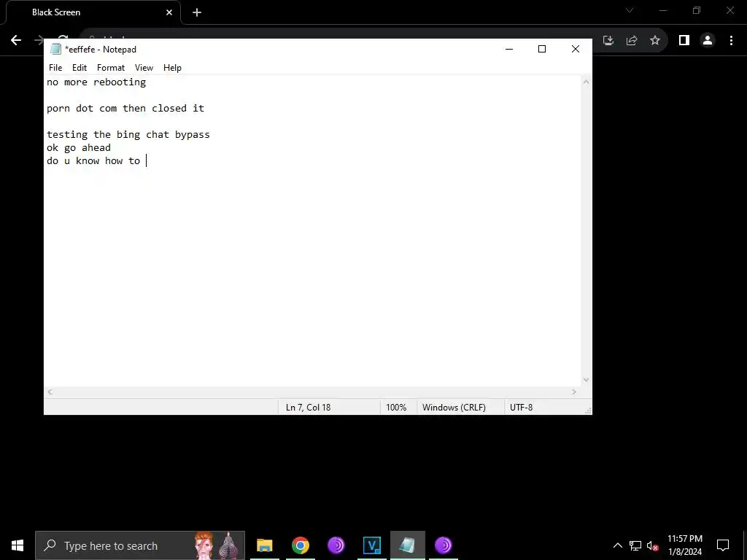Open the first Tor Browser taskbar icon
This screenshot has width=747, height=560.
click(x=336, y=545)
